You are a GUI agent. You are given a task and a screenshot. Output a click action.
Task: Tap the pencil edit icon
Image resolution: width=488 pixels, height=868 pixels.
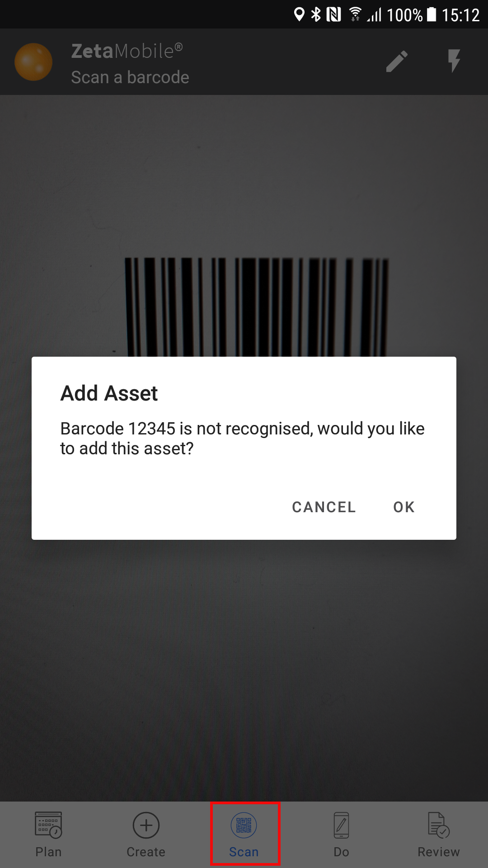pos(397,61)
